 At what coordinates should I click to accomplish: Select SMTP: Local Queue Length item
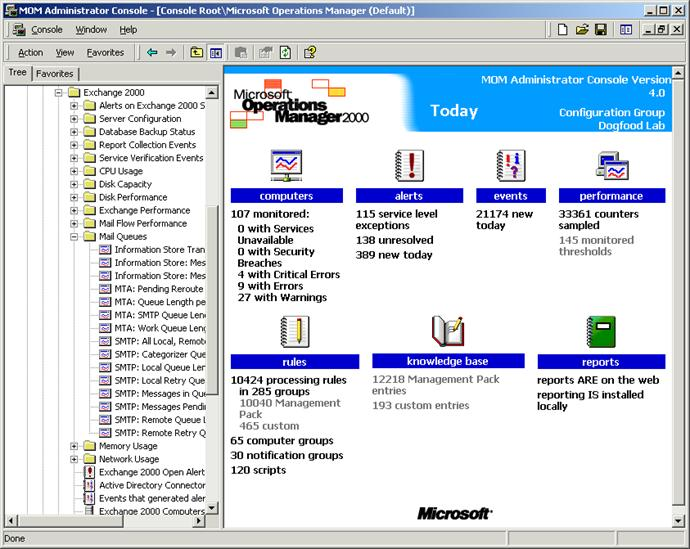click(160, 368)
